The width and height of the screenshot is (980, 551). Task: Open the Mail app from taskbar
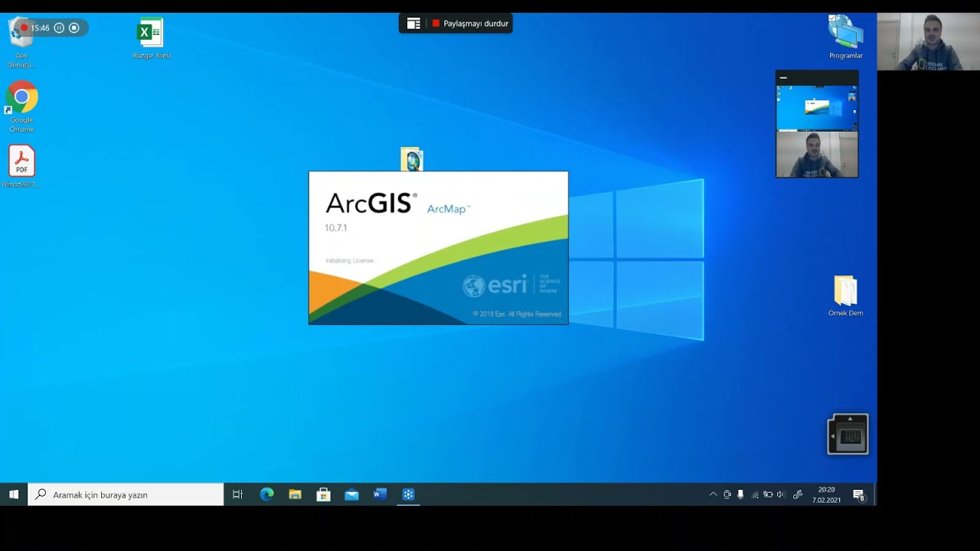[x=351, y=494]
